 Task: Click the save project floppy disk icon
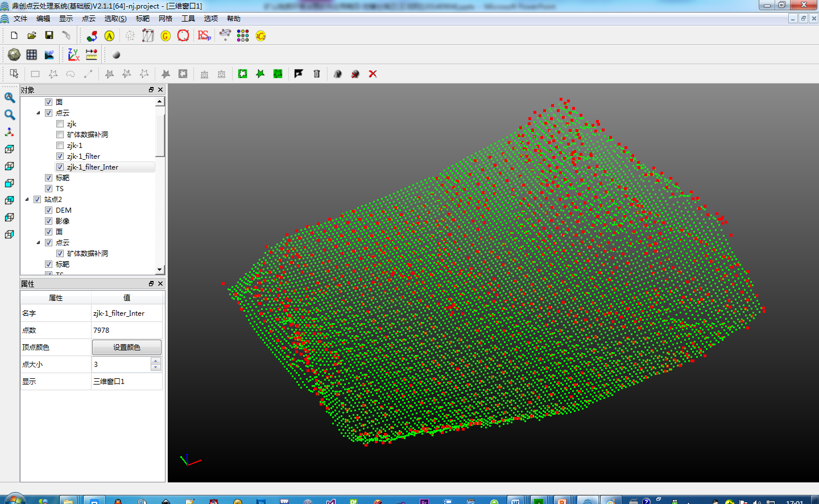pos(49,35)
